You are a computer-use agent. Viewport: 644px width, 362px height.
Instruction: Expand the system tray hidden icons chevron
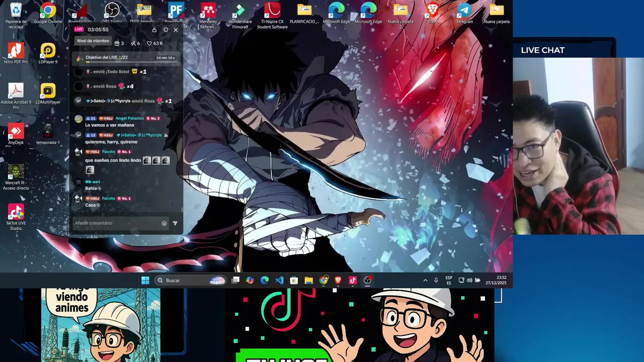425,281
